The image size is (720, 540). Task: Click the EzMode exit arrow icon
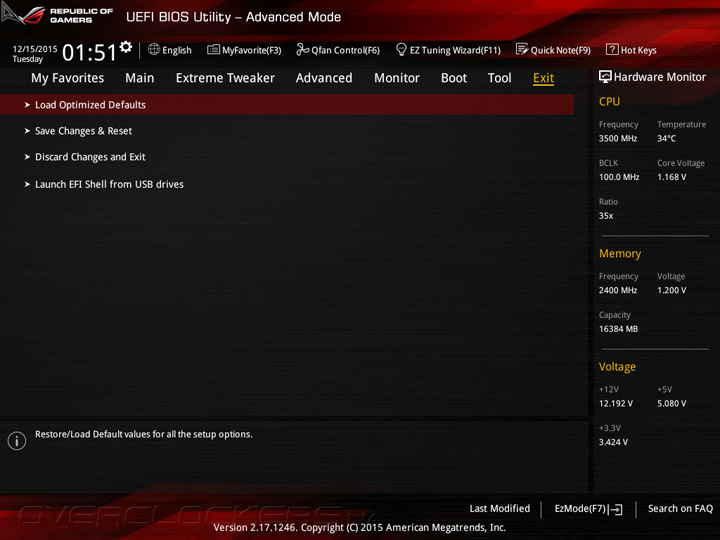point(616,509)
